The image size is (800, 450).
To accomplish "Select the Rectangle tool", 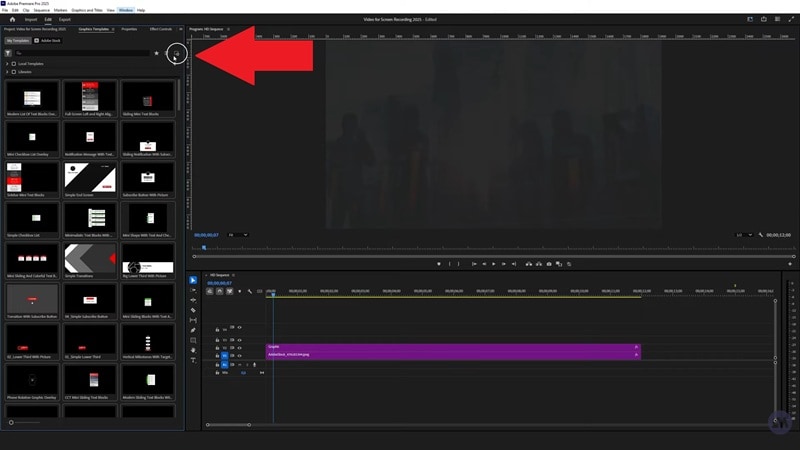I will 193,340.
